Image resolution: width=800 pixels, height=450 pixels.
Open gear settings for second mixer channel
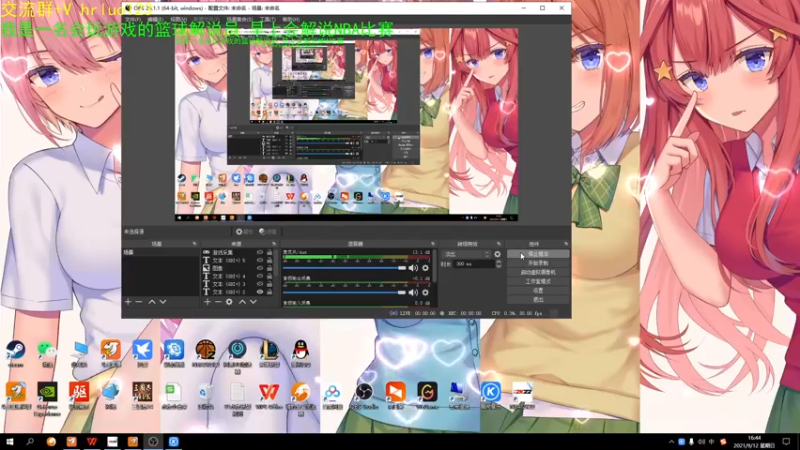pyautogui.click(x=426, y=292)
